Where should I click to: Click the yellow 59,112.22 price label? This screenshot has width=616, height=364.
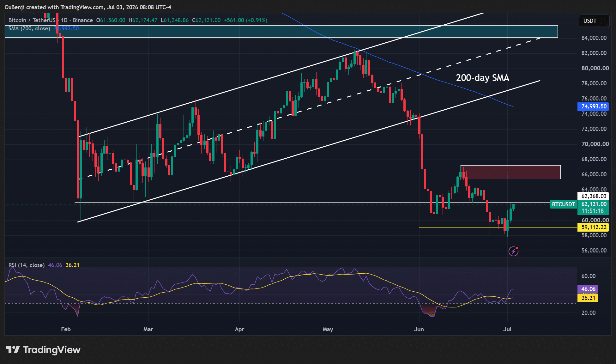point(593,227)
